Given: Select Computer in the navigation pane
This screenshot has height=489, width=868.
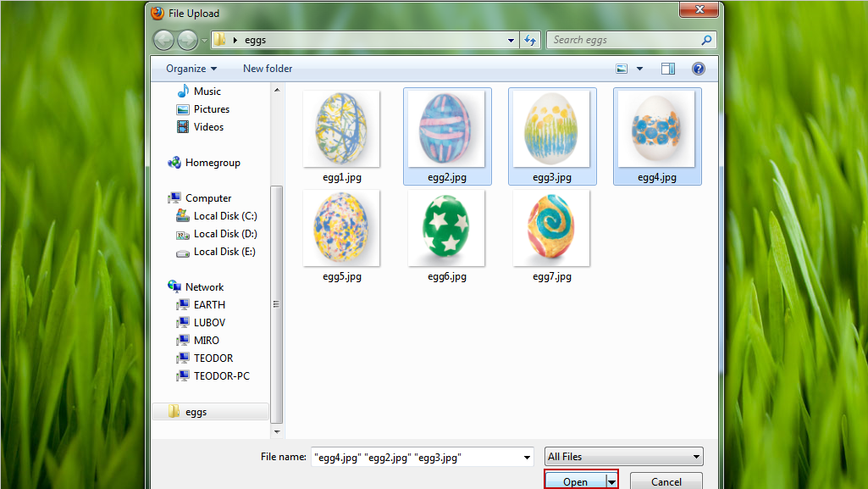Looking at the screenshot, I should 200,198.
